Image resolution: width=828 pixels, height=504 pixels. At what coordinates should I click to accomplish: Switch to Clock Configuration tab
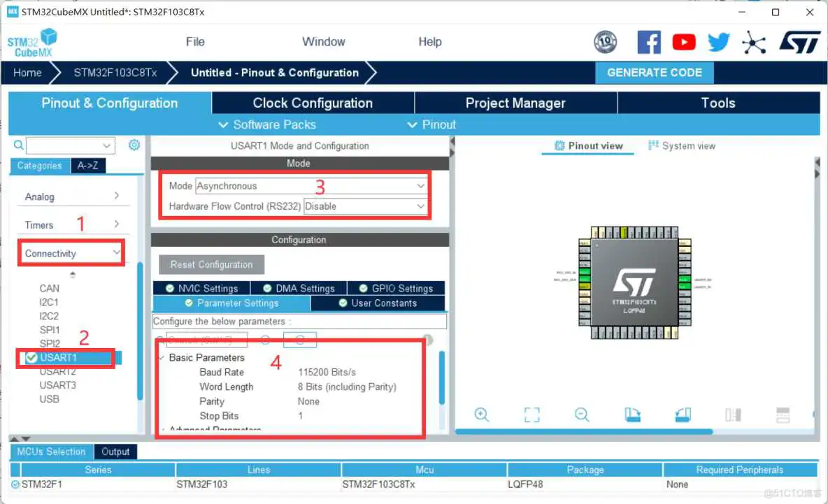point(313,103)
